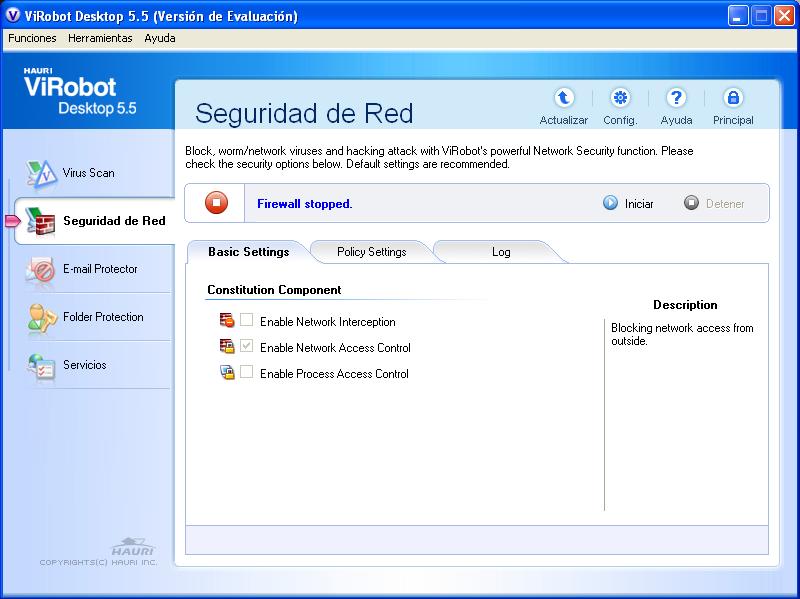The height and width of the screenshot is (599, 800).
Task: Click the 'Enable Network Access Control' label
Action: click(x=335, y=348)
